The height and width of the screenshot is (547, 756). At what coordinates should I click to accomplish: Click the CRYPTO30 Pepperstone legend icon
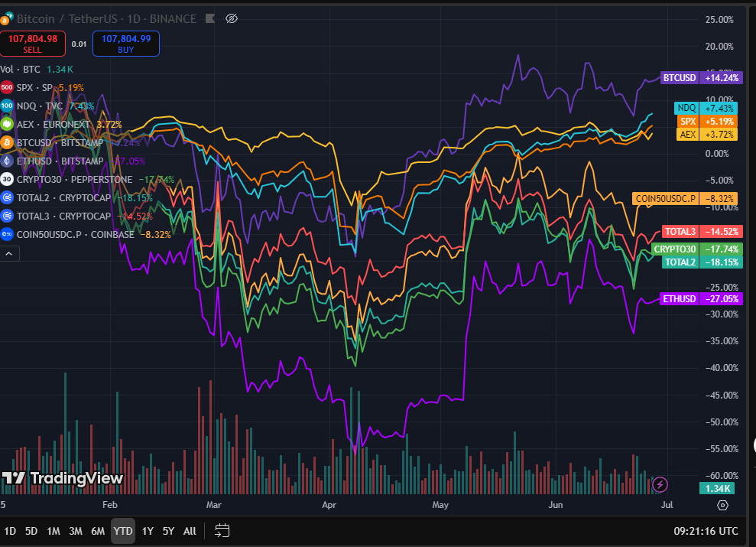7,180
